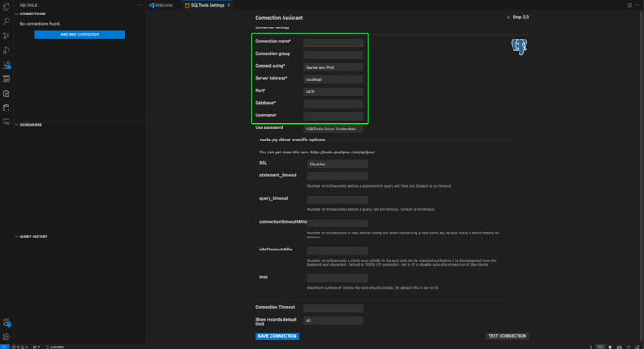Click the zoom magnifier icon in status bar
This screenshot has height=349, width=644.
(600, 346)
